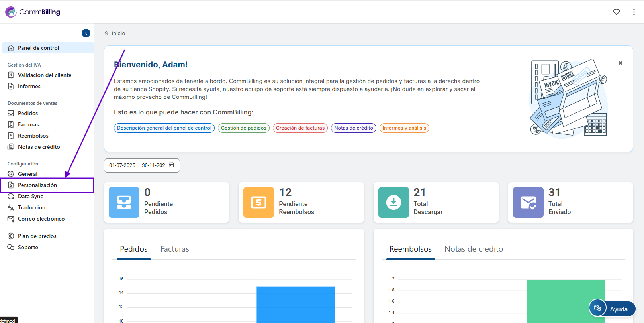
Task: Click the Pendiente Reembolsos money icon
Action: tap(258, 202)
